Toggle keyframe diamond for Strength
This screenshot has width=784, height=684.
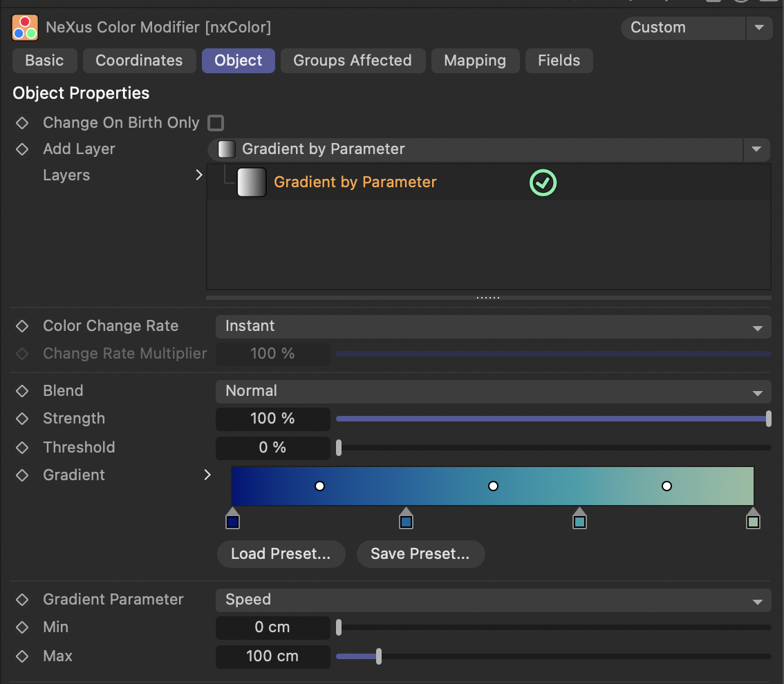(22, 419)
